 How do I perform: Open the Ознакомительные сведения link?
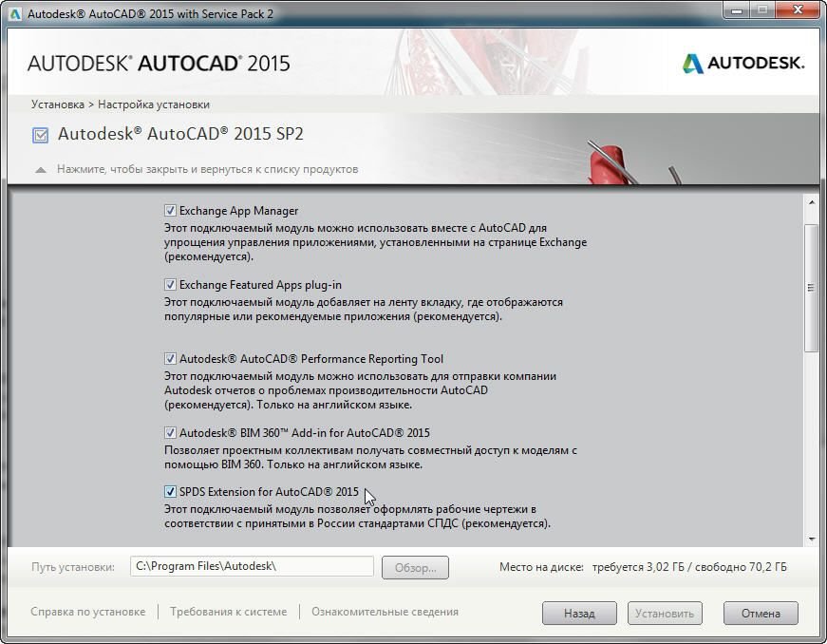pyautogui.click(x=385, y=612)
